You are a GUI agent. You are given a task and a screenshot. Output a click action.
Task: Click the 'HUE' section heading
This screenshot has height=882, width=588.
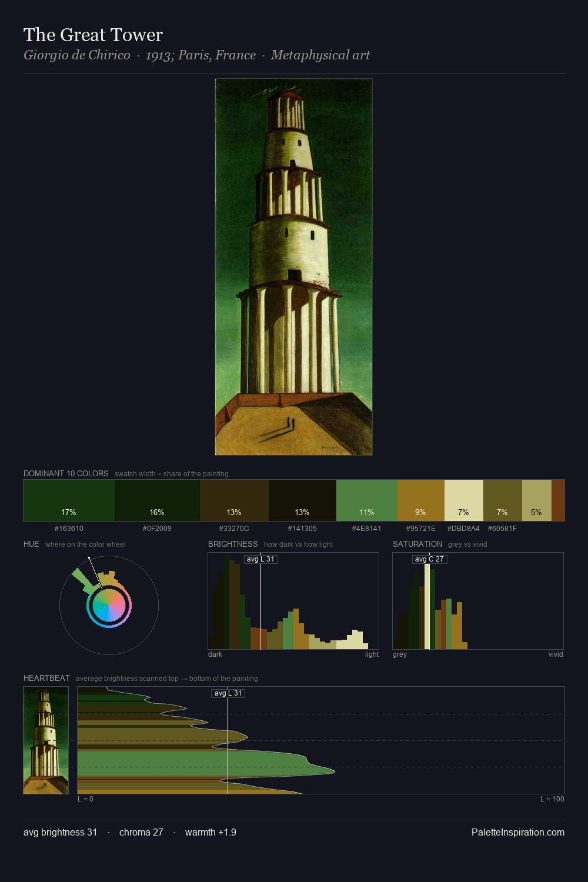click(31, 544)
